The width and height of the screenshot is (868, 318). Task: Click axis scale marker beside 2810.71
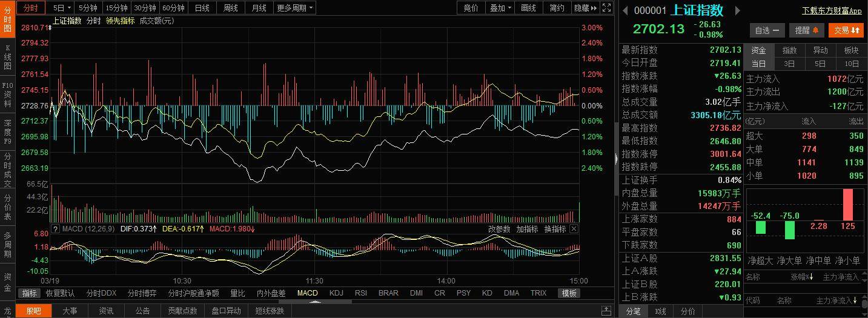50,28
